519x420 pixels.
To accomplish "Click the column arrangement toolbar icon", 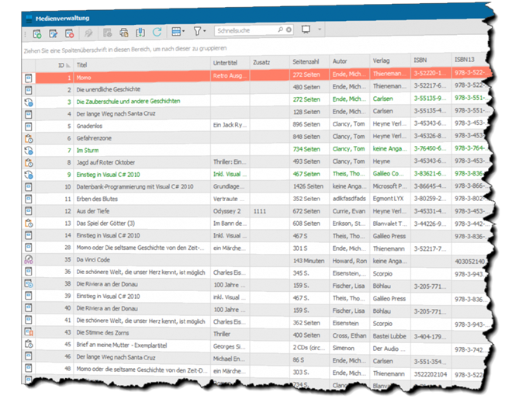I will click(x=140, y=32).
